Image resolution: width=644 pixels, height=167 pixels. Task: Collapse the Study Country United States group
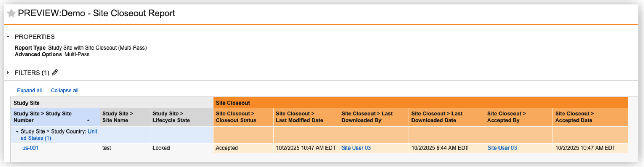coord(17,132)
